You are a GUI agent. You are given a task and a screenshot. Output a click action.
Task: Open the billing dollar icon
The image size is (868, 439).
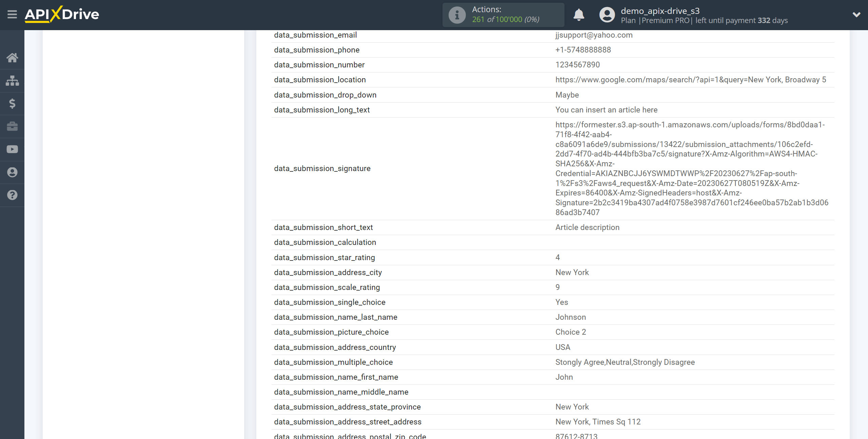pos(12,103)
